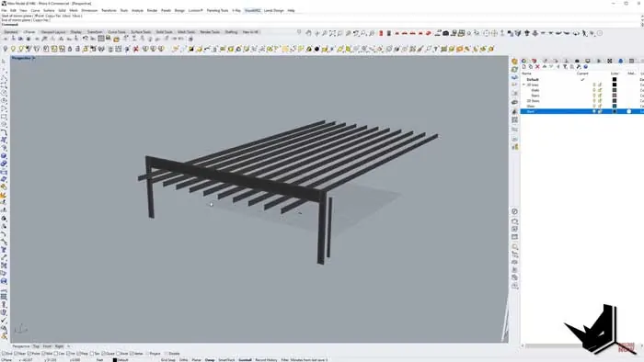Add a new viewport tab with plus
Viewport: 644px width, 362px height.
coord(69,346)
